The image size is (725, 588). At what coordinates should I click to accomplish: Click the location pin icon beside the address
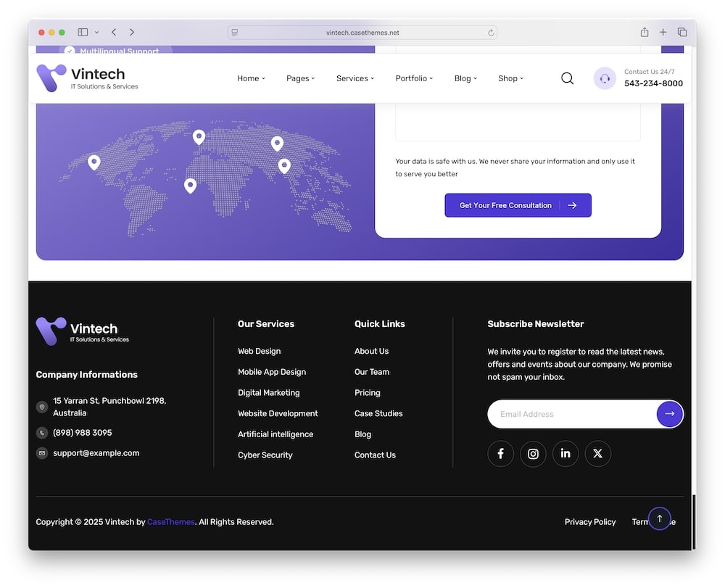click(42, 407)
